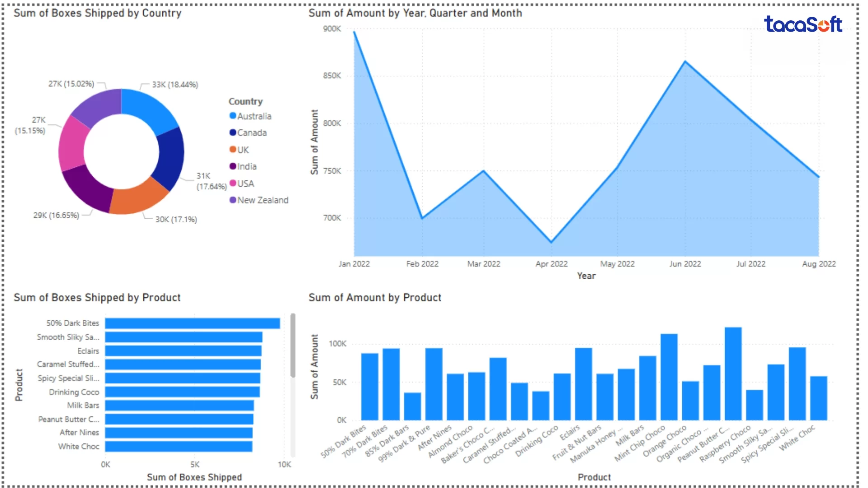Click the White Choc column in Amount chart
Viewport: 868px width, 488px height.
[819, 398]
